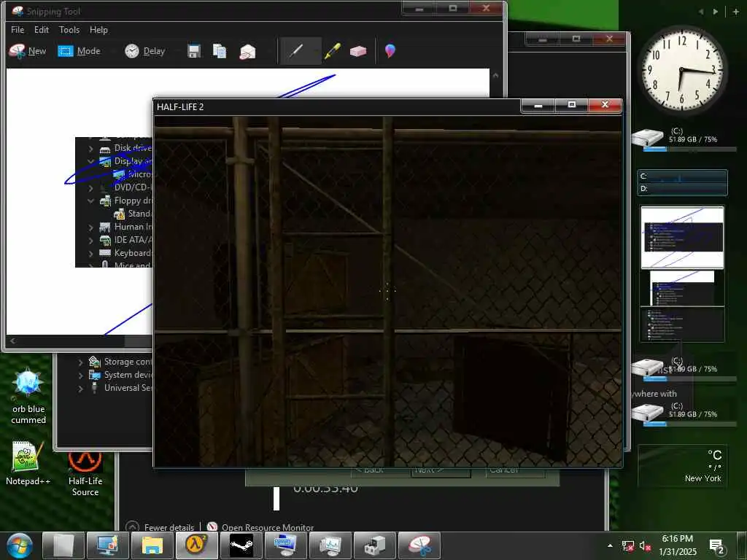This screenshot has width=747, height=560.
Task: Expand IDE ATA node in the snip
Action: 91,240
